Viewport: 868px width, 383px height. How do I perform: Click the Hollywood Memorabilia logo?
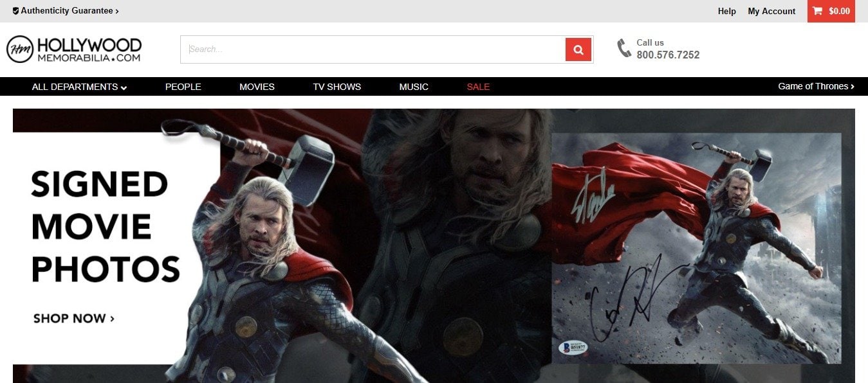(x=74, y=49)
